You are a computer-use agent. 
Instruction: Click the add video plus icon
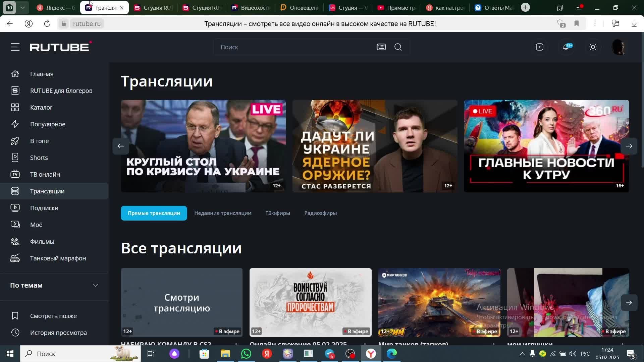pos(539,47)
